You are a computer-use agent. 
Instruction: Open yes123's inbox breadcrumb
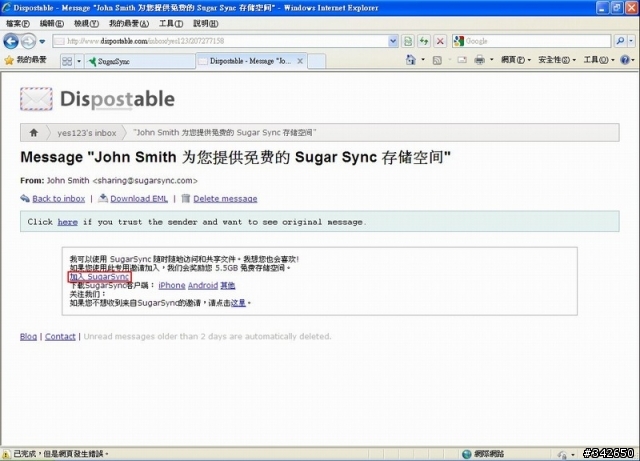tap(87, 133)
